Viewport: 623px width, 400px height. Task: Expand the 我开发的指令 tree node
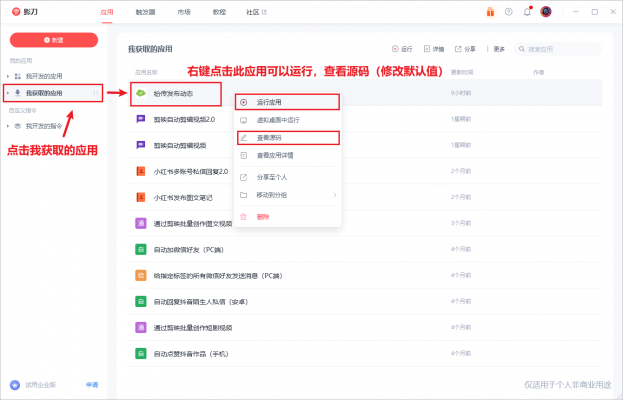[x=9, y=126]
